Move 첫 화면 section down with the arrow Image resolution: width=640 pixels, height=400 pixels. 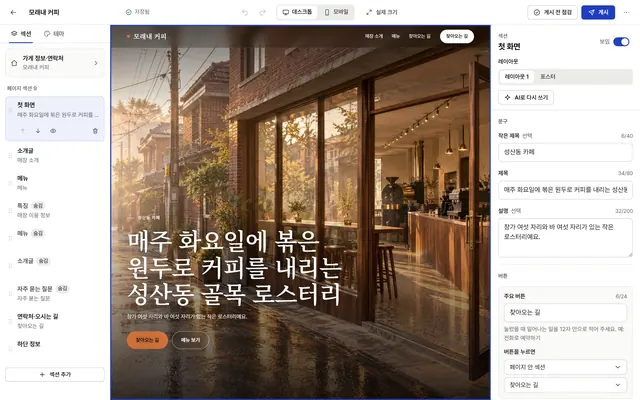(38, 131)
